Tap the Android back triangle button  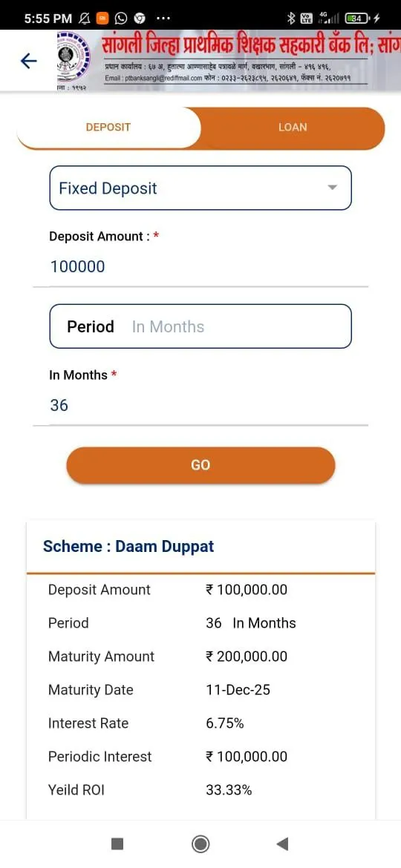pyautogui.click(x=282, y=844)
